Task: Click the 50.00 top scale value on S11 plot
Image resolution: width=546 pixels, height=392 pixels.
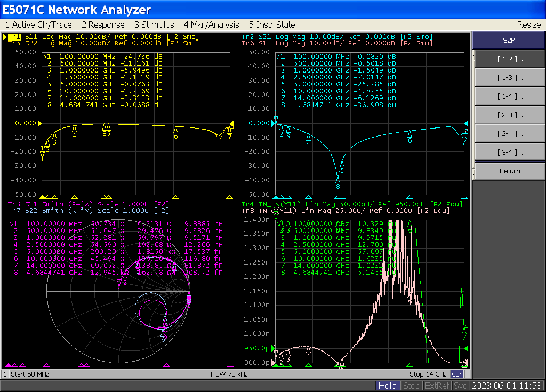Action: point(26,52)
